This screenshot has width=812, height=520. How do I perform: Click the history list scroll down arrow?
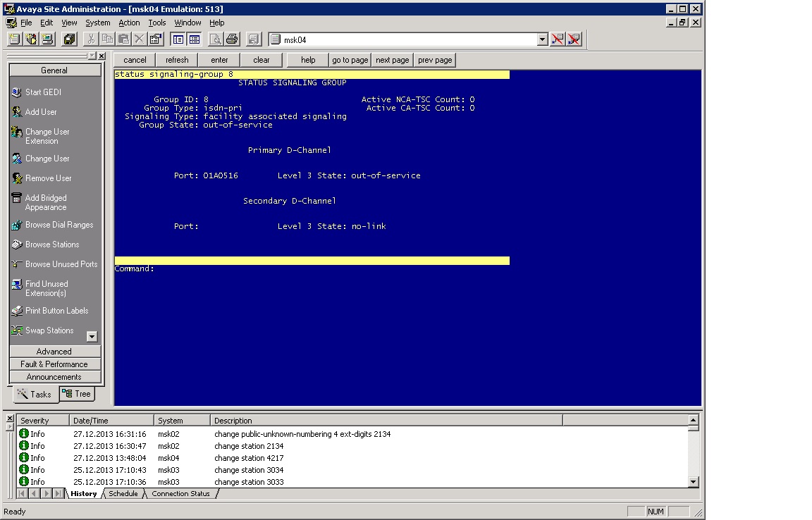pyautogui.click(x=694, y=482)
